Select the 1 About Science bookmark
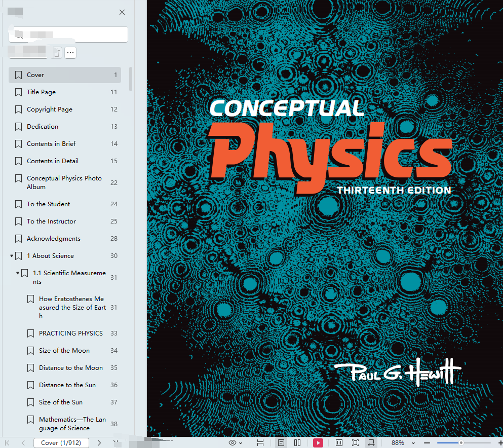 [x=65, y=256]
